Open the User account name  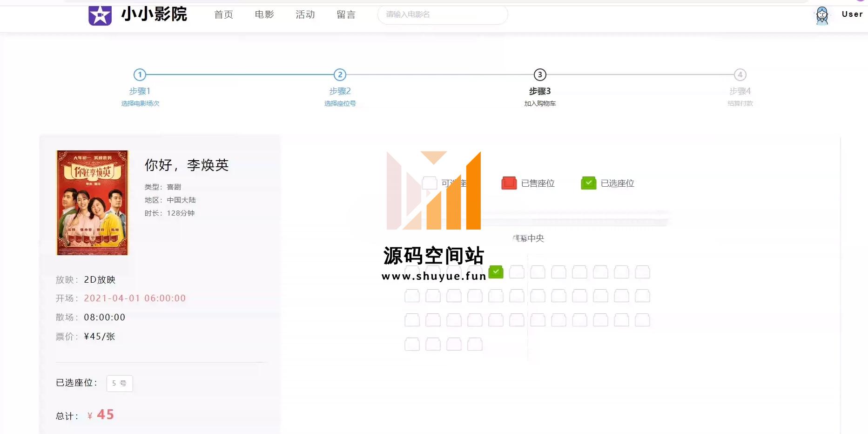coord(852,14)
